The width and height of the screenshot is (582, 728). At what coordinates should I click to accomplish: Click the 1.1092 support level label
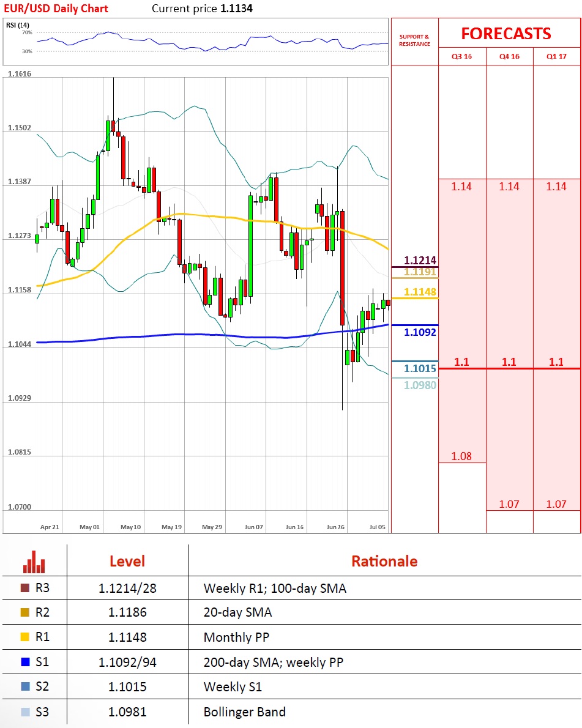pos(420,332)
